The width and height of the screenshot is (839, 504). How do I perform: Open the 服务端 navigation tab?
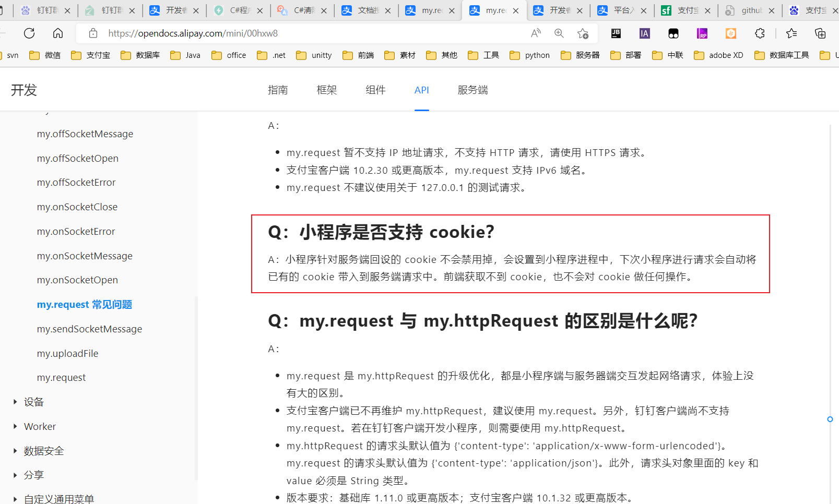(x=472, y=90)
